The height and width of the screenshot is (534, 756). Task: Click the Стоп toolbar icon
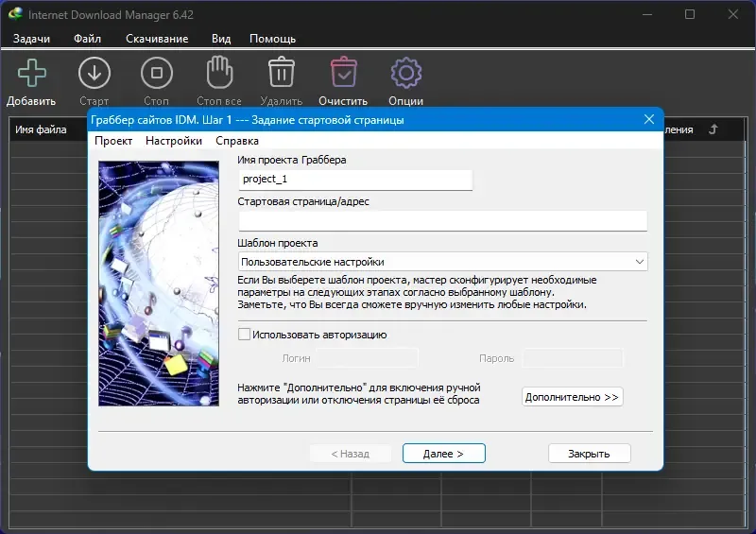[157, 73]
